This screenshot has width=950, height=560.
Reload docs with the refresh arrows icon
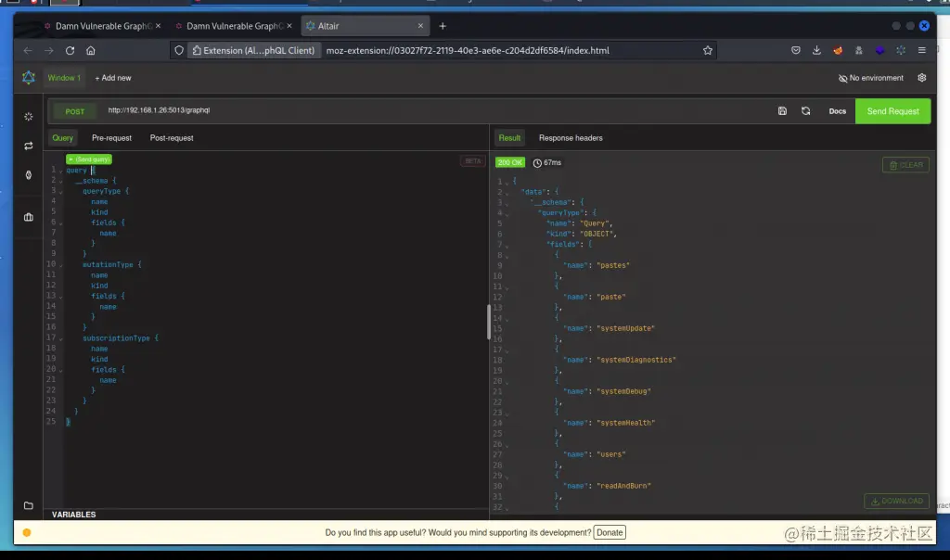806,110
